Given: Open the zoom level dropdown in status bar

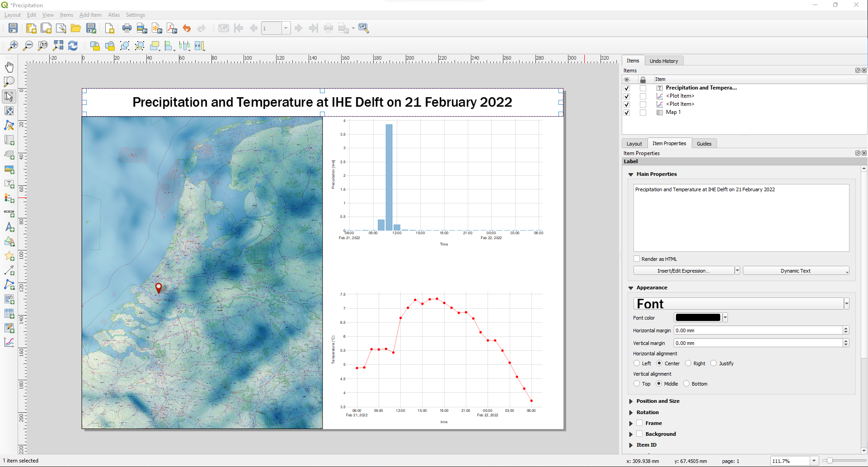Looking at the screenshot, I should (x=814, y=461).
